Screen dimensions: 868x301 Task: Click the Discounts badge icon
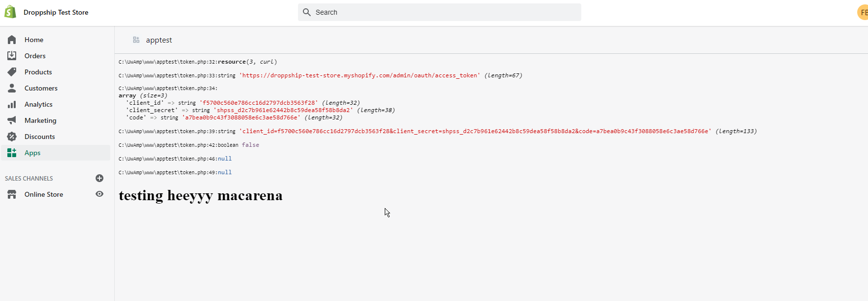[x=12, y=137]
